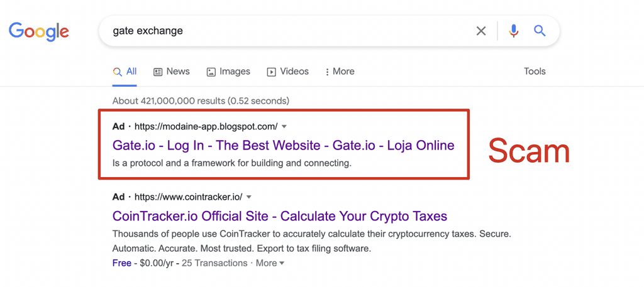The image size is (644, 287).
Task: Open the All results tab
Action: [125, 72]
